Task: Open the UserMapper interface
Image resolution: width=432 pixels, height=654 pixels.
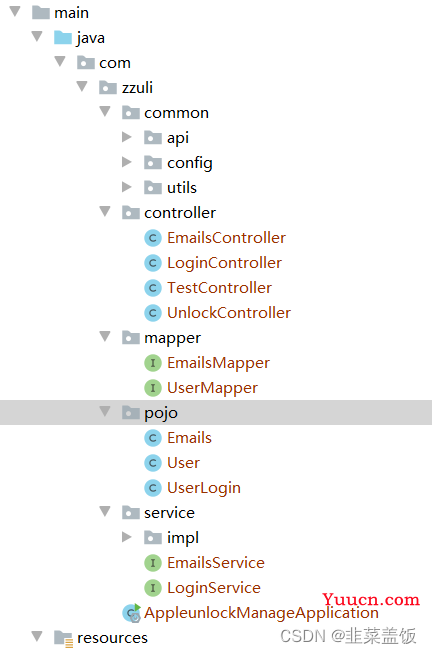Action: (x=212, y=388)
